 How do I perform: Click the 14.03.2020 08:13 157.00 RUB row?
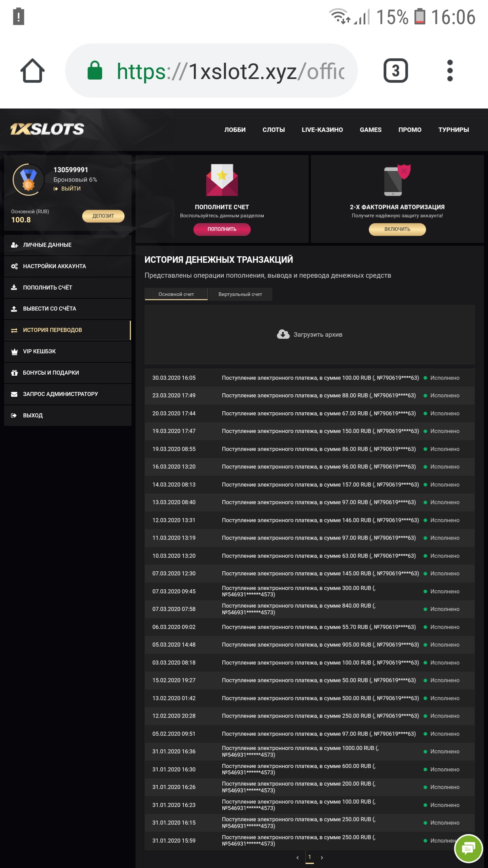(309, 485)
